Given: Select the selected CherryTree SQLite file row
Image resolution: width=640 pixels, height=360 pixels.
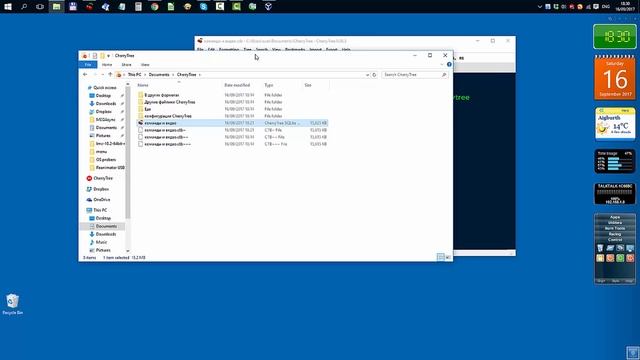Looking at the screenshot, I should tap(232, 123).
